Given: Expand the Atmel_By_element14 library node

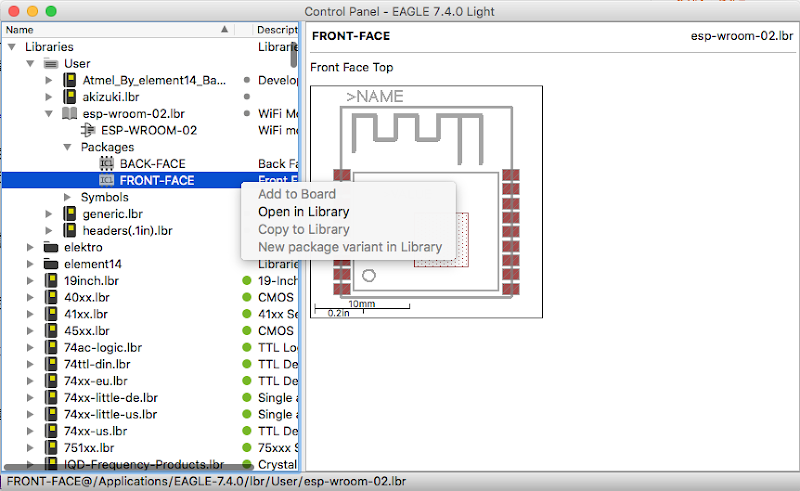Looking at the screenshot, I should click(x=49, y=80).
